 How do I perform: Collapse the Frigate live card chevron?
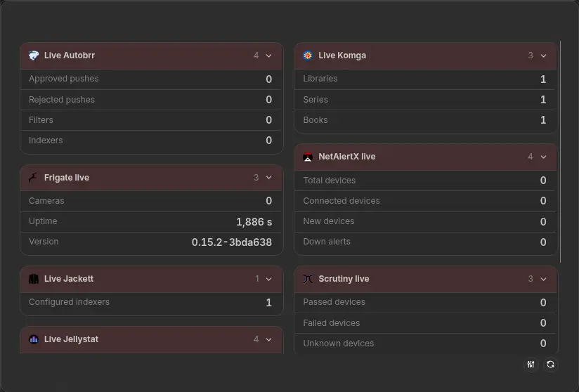(x=269, y=178)
